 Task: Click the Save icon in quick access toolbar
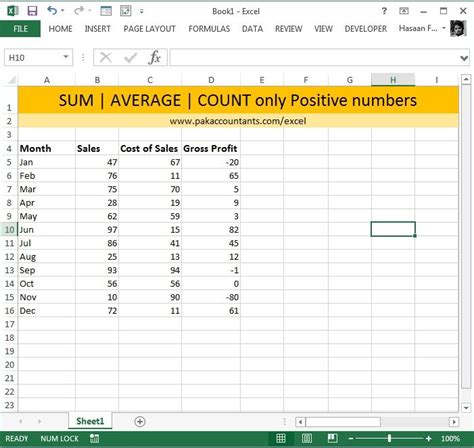[32, 11]
